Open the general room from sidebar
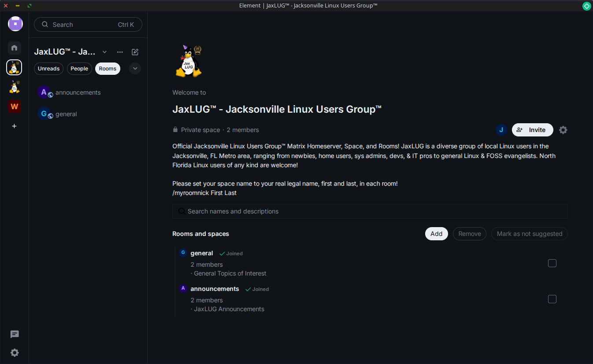The image size is (593, 364). point(88,114)
